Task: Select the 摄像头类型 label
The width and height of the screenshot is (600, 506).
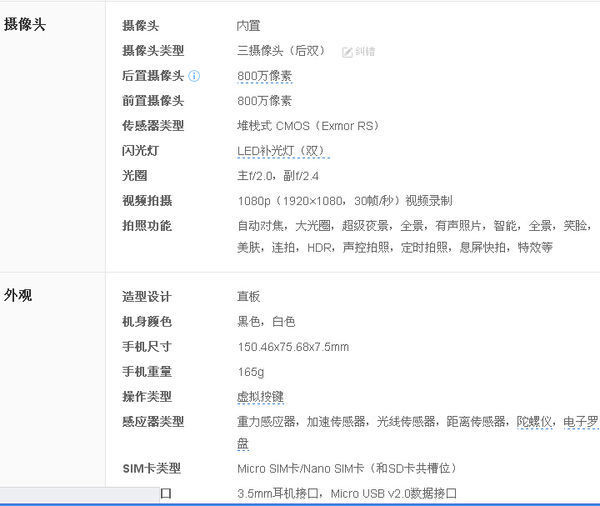Action: tap(153, 51)
